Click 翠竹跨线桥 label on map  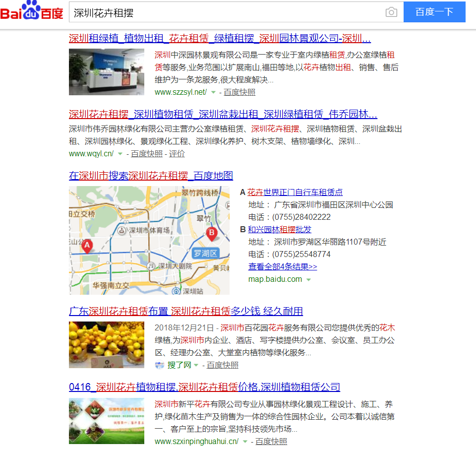coord(200,193)
